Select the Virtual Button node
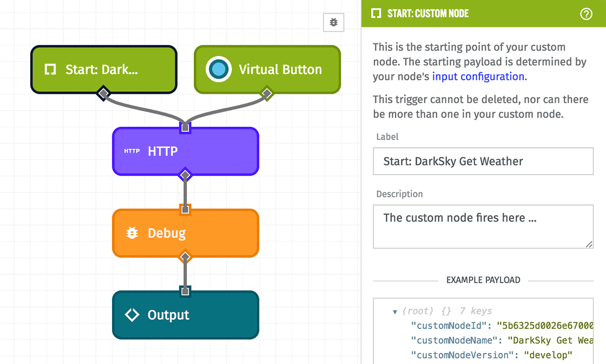Viewport: 606px width, 364px height. [x=267, y=70]
